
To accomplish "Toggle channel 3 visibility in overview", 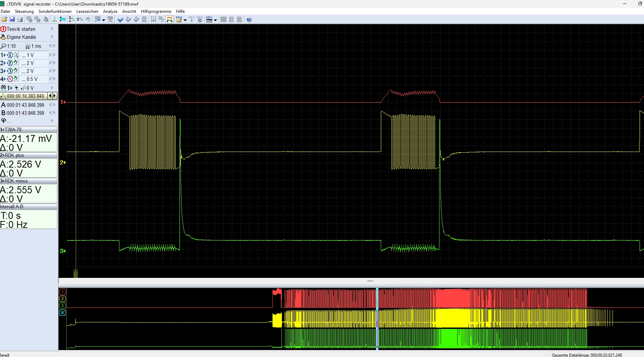I will (x=62, y=306).
